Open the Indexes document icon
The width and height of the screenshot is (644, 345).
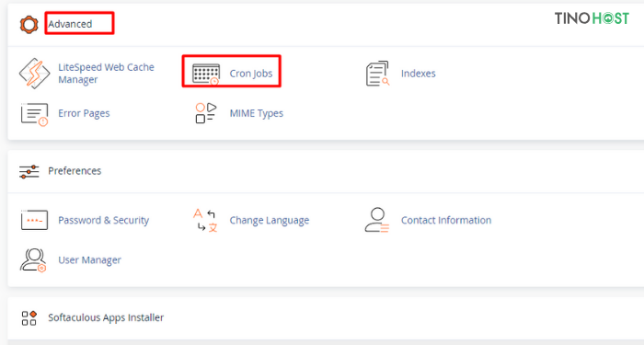point(377,74)
